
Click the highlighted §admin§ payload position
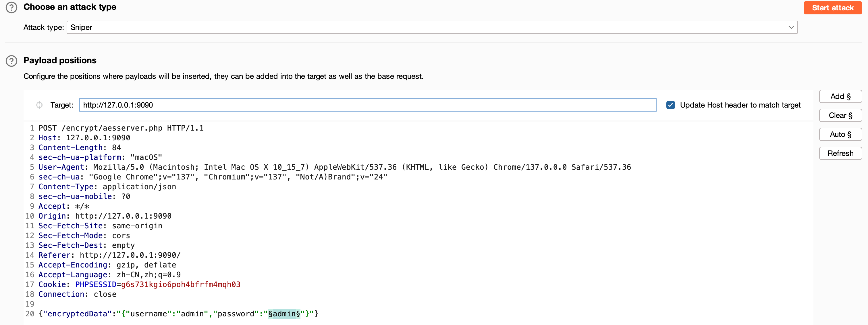pos(284,314)
